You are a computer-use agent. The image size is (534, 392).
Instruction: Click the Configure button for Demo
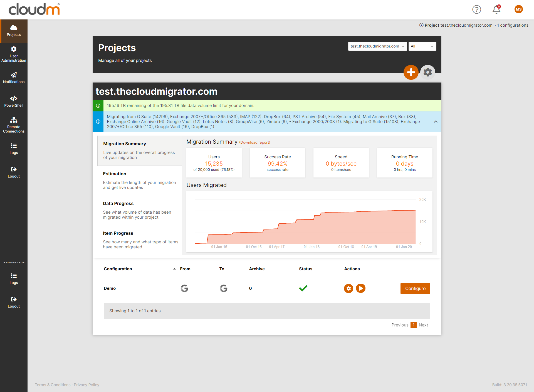click(x=415, y=288)
